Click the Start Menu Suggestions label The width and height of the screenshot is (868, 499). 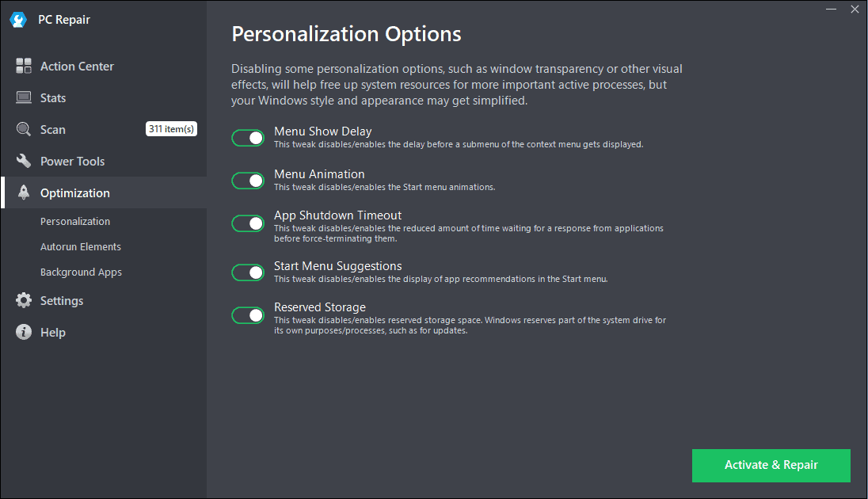(x=337, y=266)
